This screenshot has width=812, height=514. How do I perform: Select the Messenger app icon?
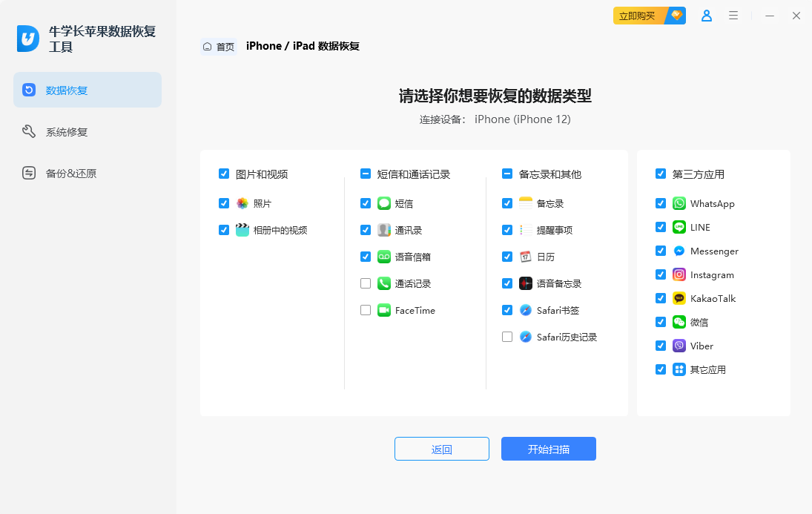coord(679,251)
